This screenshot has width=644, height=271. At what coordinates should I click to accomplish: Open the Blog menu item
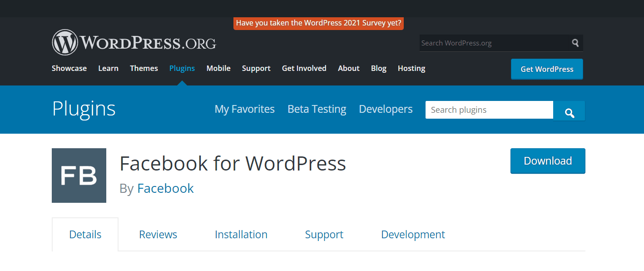(379, 68)
